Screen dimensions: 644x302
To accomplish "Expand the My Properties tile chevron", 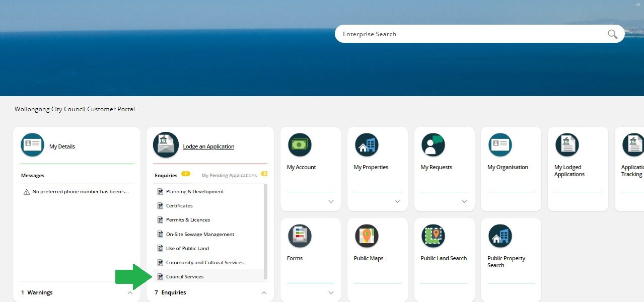I will point(397,201).
